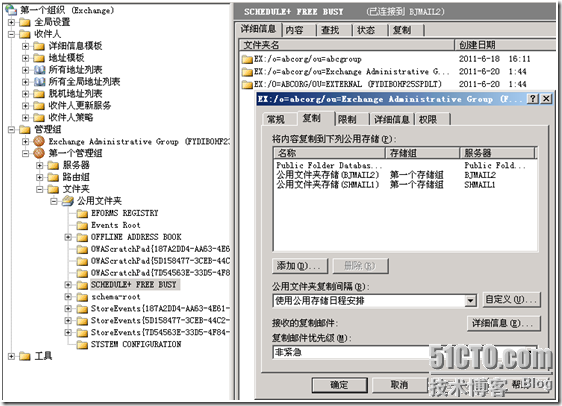562x406 pixels.
Task: Select OWAScratchPad{5D158477 tree item
Action: coord(160,261)
